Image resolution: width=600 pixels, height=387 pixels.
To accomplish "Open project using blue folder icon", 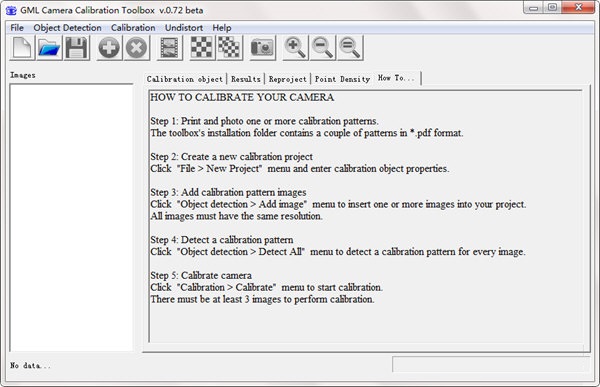I will click(x=49, y=48).
